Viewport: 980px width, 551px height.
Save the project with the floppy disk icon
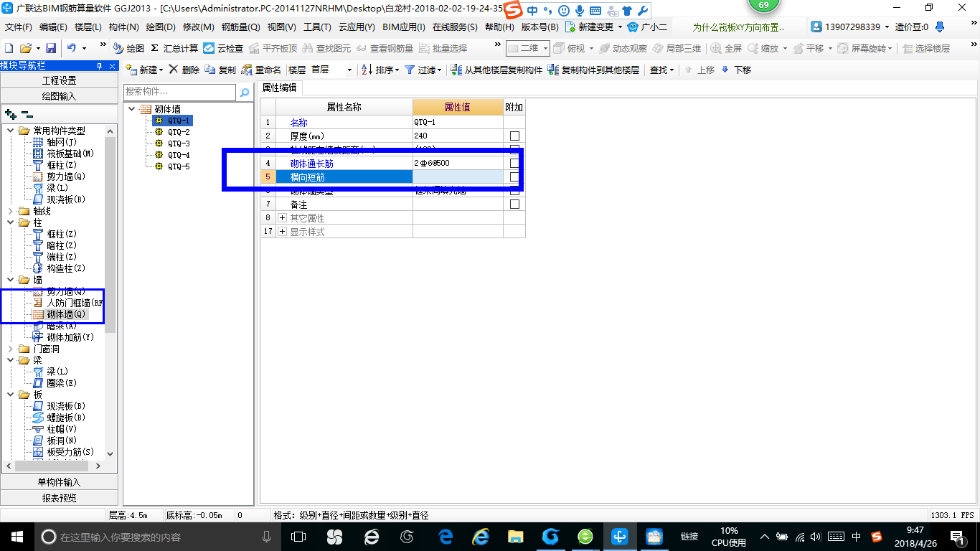point(51,48)
